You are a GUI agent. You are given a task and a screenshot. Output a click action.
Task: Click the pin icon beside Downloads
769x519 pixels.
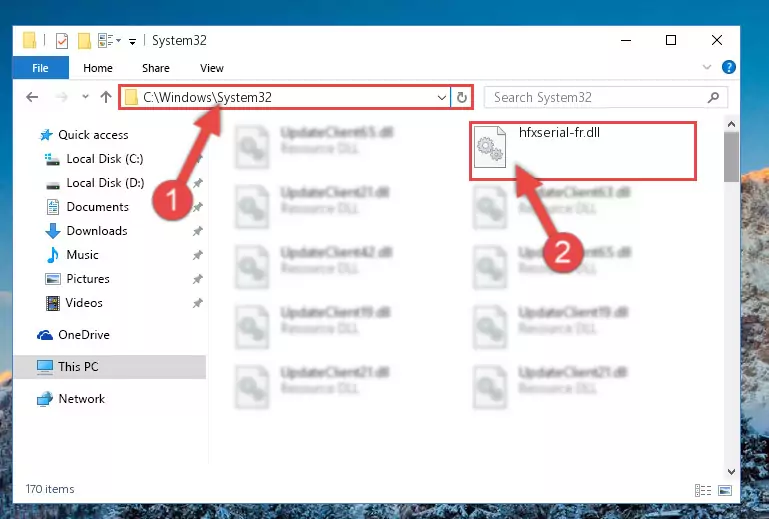tap(198, 231)
